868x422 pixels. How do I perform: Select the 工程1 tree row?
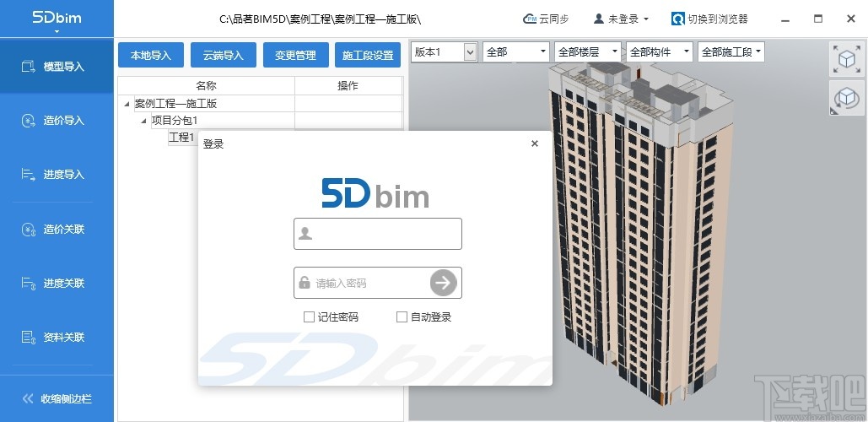181,137
